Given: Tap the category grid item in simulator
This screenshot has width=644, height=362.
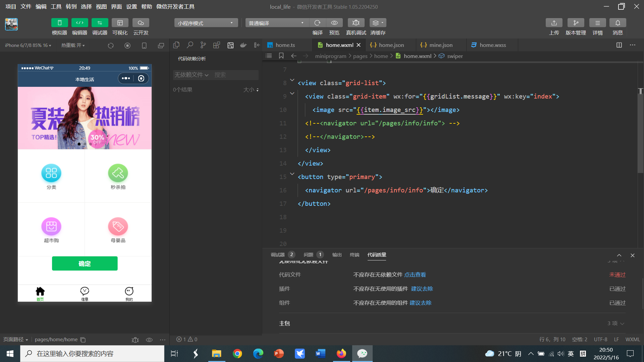Looking at the screenshot, I should pos(51,177).
